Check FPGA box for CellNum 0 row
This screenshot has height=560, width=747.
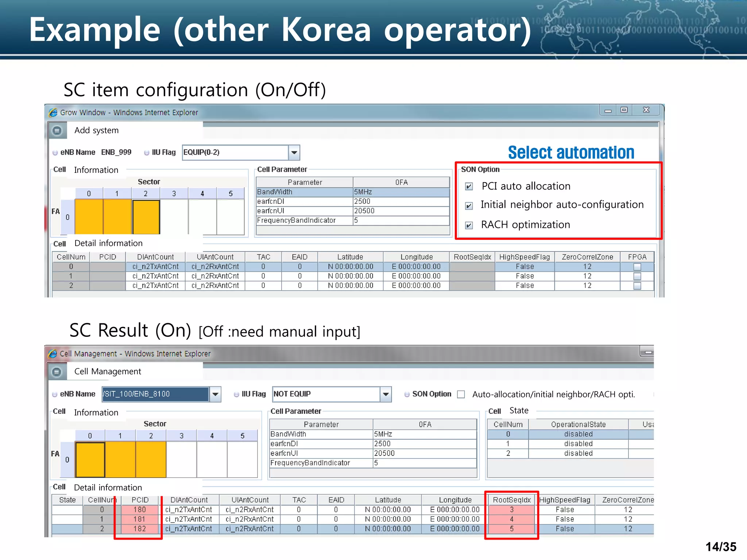click(637, 267)
